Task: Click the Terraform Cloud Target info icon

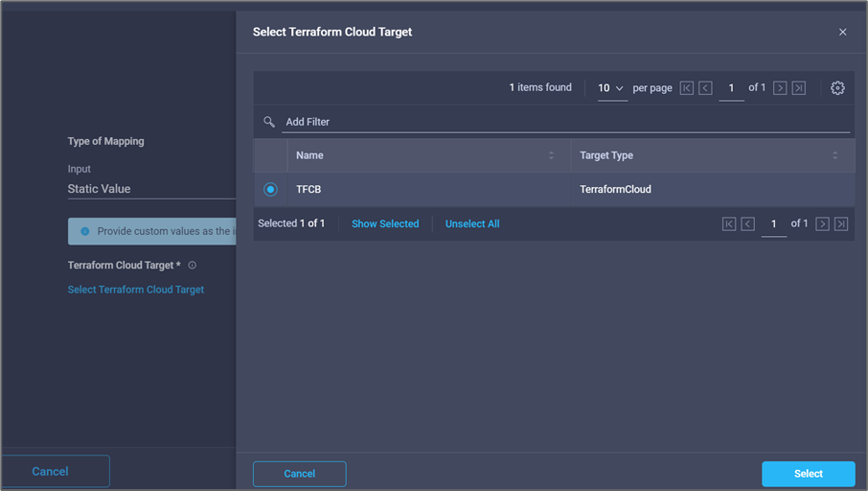Action: (193, 266)
